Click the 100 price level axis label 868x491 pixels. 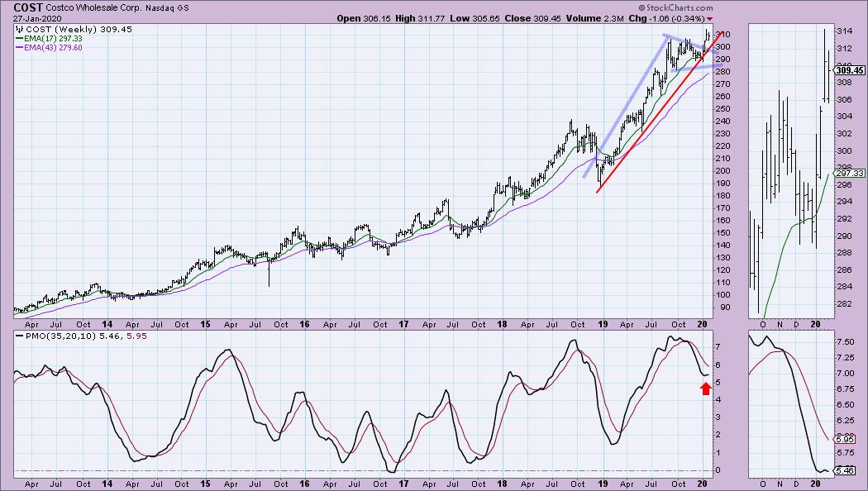(723, 294)
